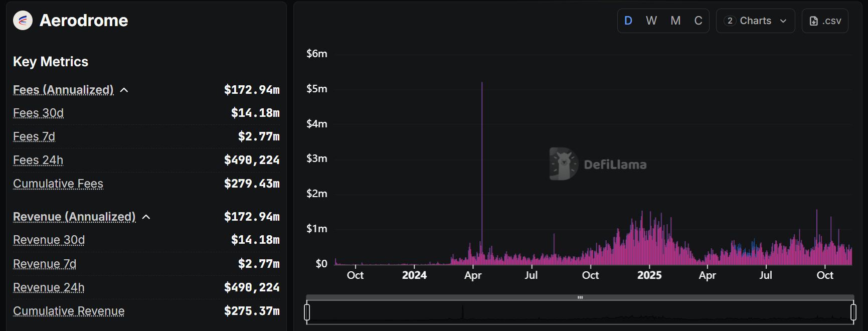This screenshot has height=331, width=868.
Task: Click the Fees 24h metric label
Action: coord(38,160)
